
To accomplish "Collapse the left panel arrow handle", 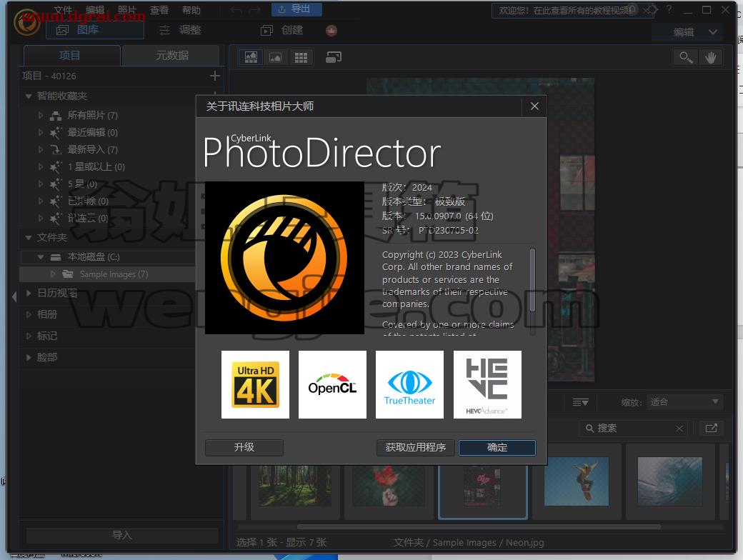I will (x=14, y=296).
